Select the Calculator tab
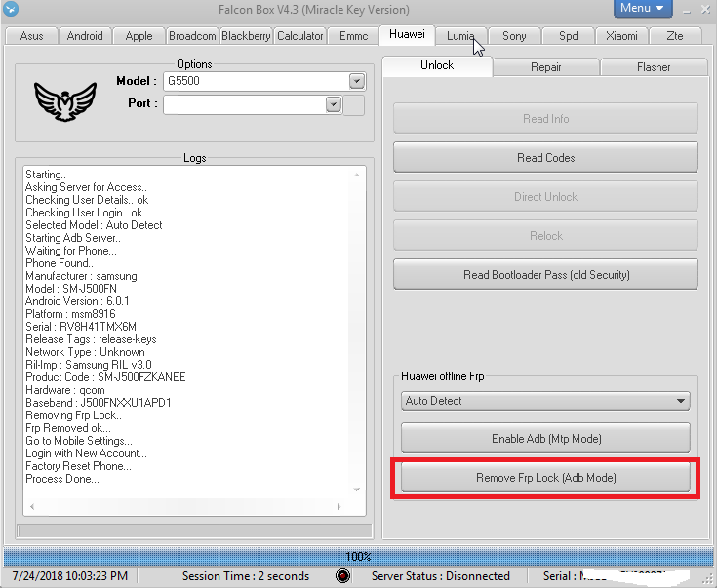Viewport: 717px width, 588px height. 300,36
